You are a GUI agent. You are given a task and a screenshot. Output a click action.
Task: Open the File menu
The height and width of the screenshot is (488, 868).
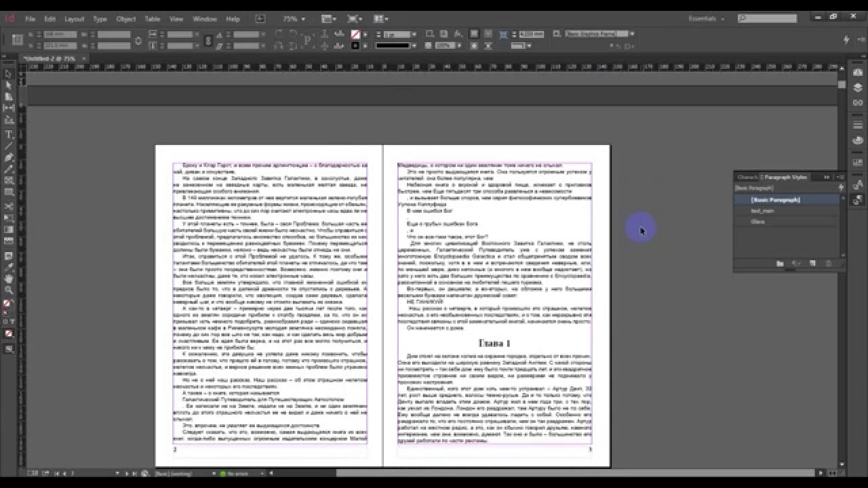coord(31,19)
